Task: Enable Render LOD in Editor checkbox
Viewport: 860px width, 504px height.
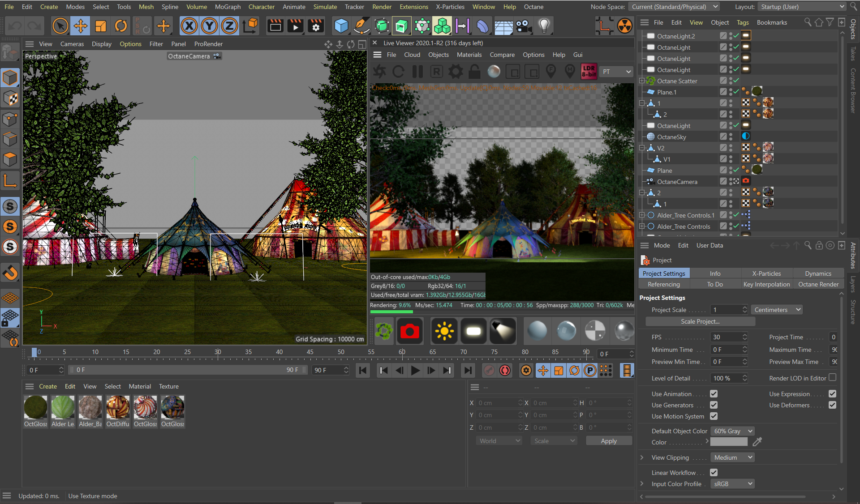Action: (832, 378)
